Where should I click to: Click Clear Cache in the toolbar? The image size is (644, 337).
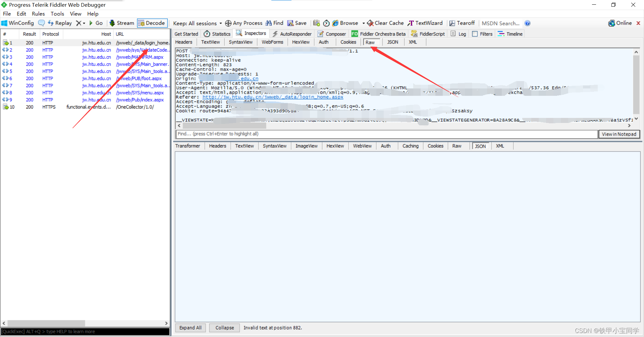[x=385, y=23]
